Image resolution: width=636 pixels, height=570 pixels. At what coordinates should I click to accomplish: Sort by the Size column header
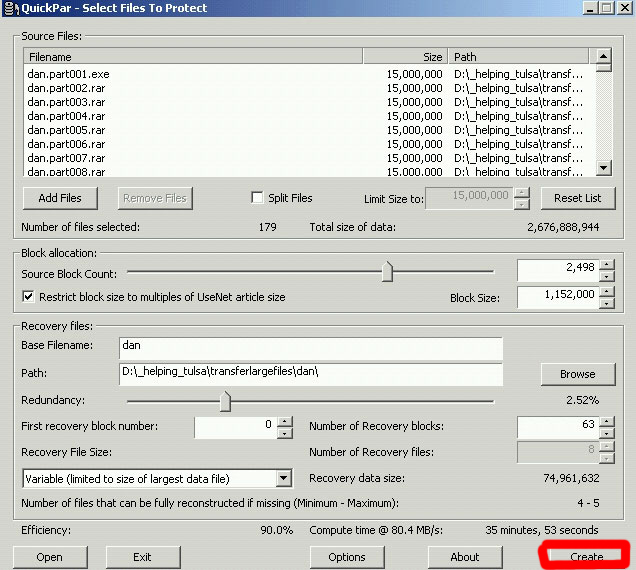(x=406, y=56)
